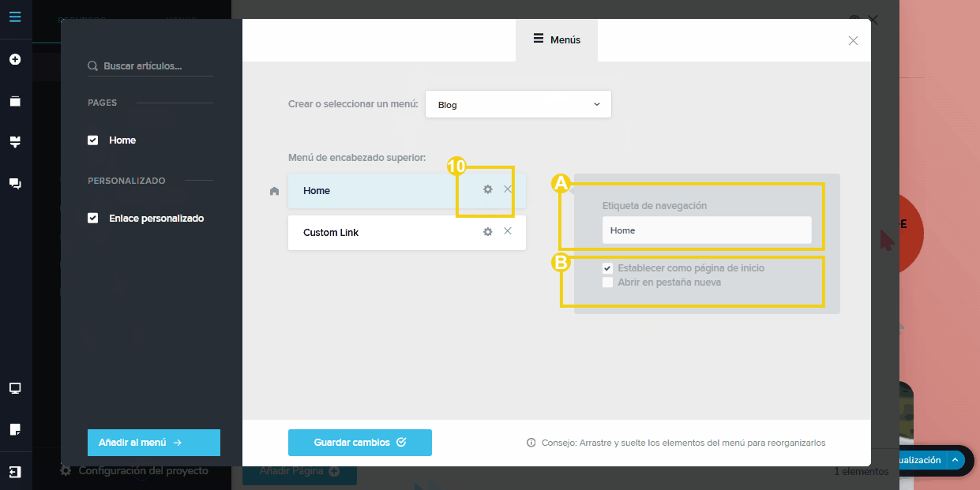Open the comments chat icon in sidebar
This screenshot has width=980, height=490.
tap(15, 183)
